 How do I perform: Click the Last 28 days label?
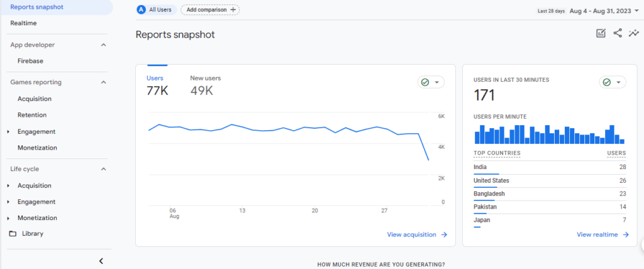click(x=552, y=11)
